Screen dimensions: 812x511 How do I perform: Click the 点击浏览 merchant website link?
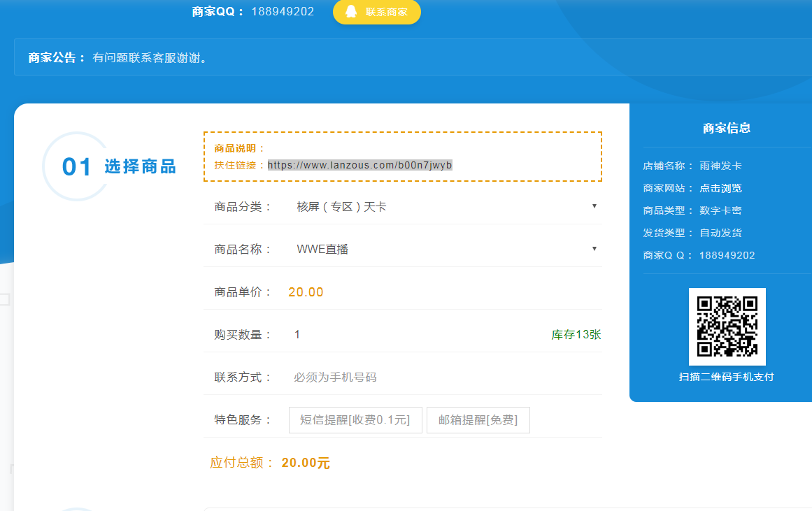pyautogui.click(x=720, y=188)
